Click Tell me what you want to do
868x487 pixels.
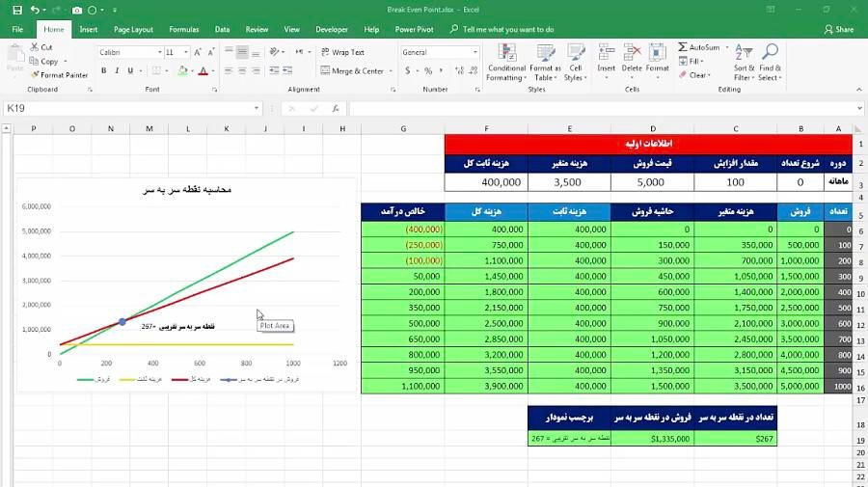pyautogui.click(x=502, y=29)
